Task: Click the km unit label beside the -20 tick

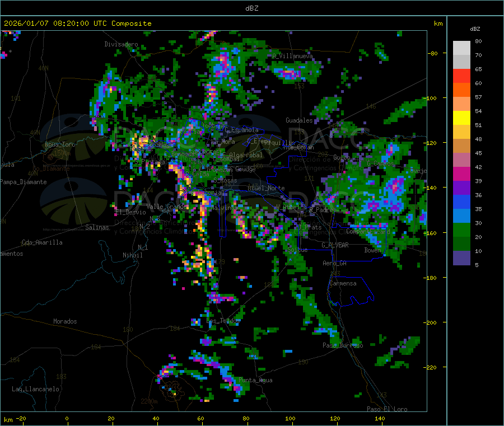Action: (8, 420)
